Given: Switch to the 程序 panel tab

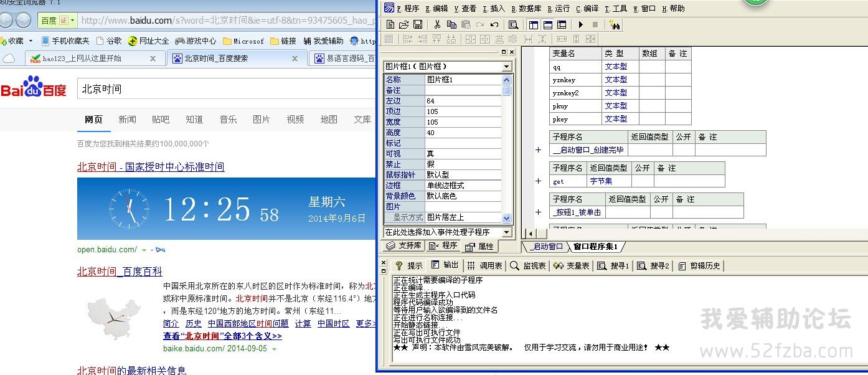Looking at the screenshot, I should [x=443, y=246].
